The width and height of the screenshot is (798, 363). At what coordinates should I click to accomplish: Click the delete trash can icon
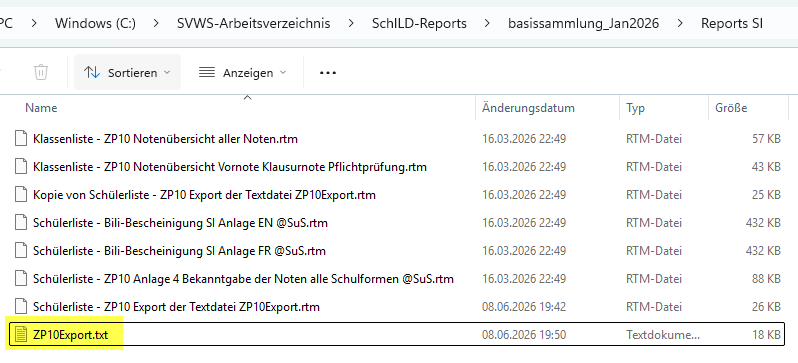point(41,72)
